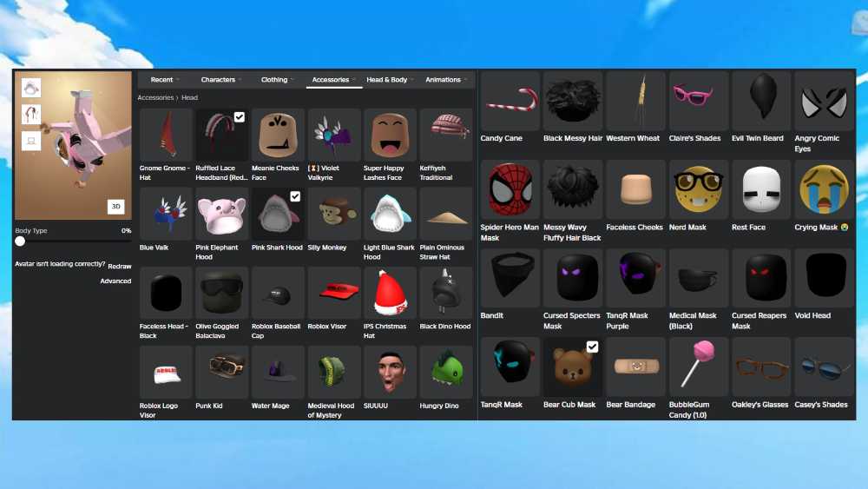Switch avatar preview to 3D
Viewport: 868px width, 489px height.
115,206
